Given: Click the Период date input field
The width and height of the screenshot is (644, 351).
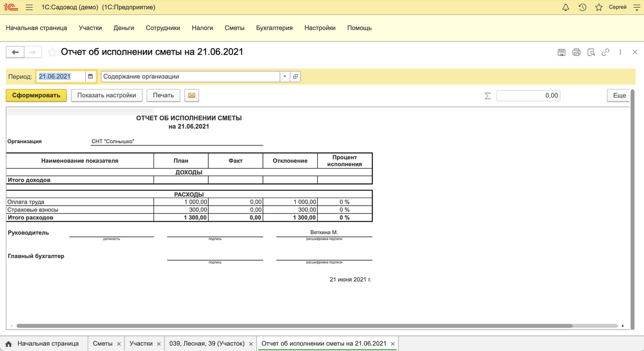Looking at the screenshot, I should 61,77.
